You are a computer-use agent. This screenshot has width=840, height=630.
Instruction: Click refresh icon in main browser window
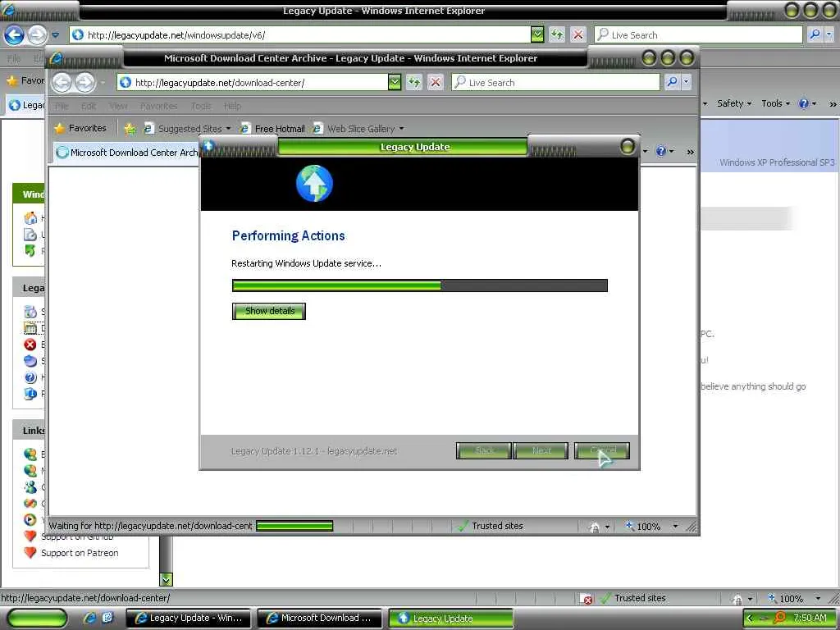[x=557, y=35]
